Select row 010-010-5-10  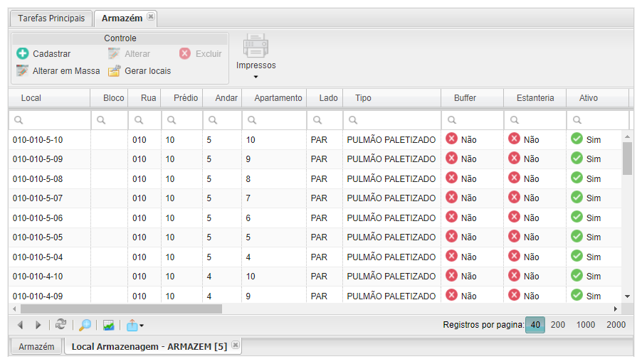(x=315, y=140)
